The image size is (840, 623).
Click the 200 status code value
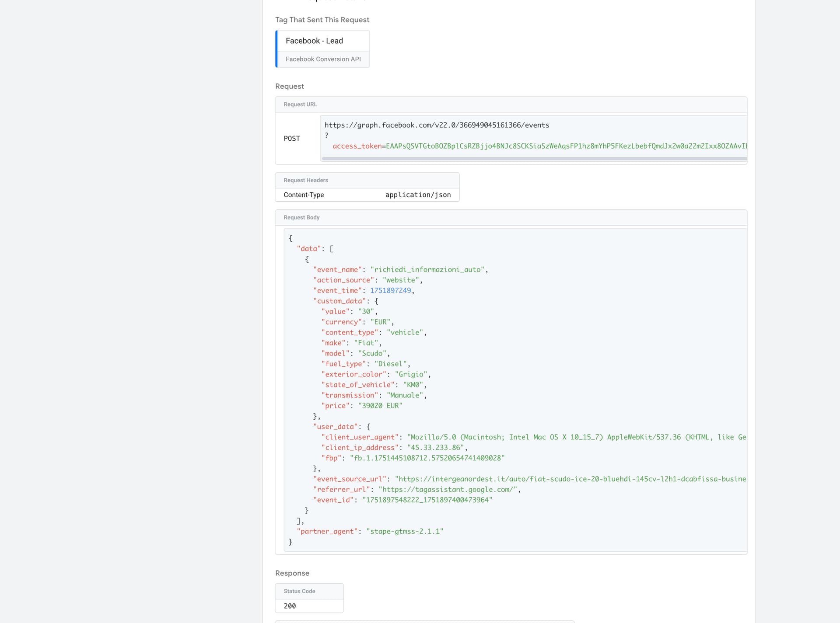pyautogui.click(x=290, y=606)
